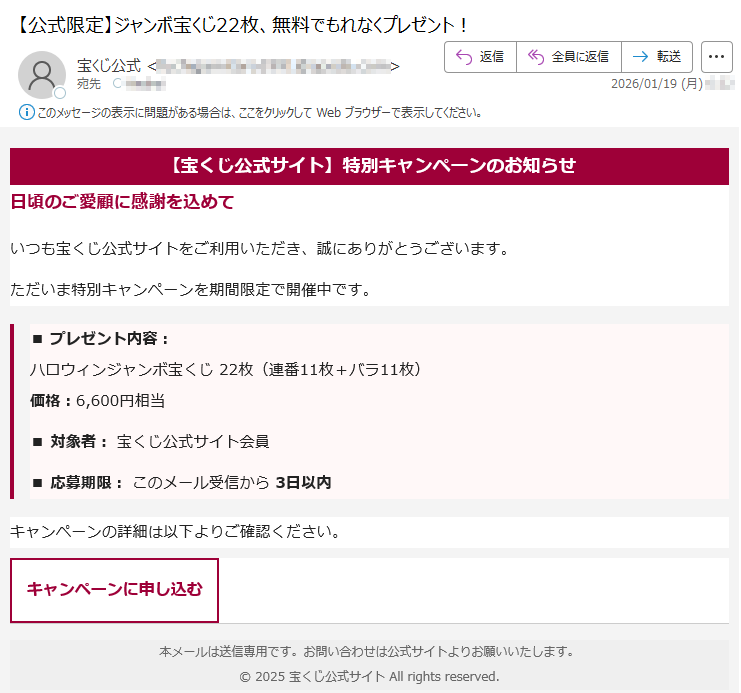Click the sender's profile avatar
This screenshot has width=741, height=693.
point(42,74)
